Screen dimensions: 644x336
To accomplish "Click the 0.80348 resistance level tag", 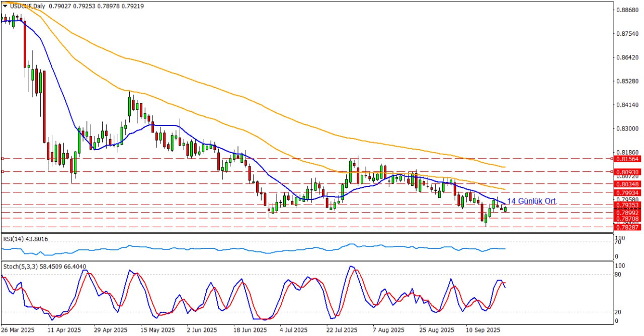I will pos(626,184).
